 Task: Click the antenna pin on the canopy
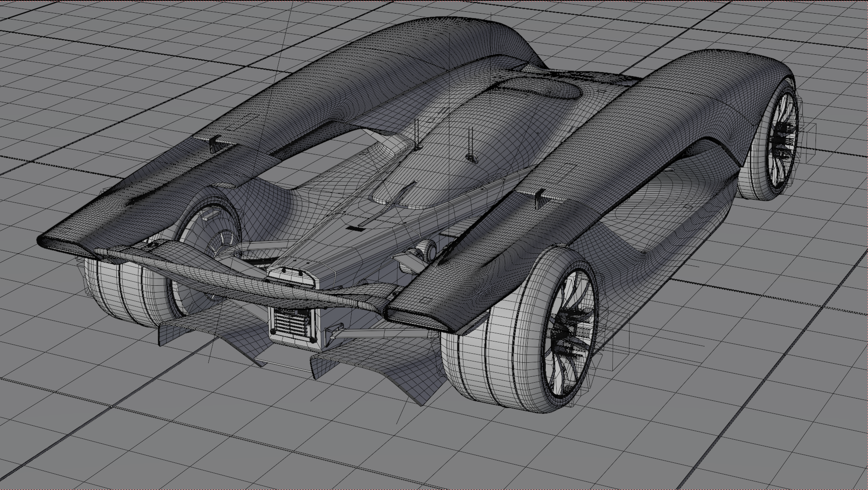[471, 144]
